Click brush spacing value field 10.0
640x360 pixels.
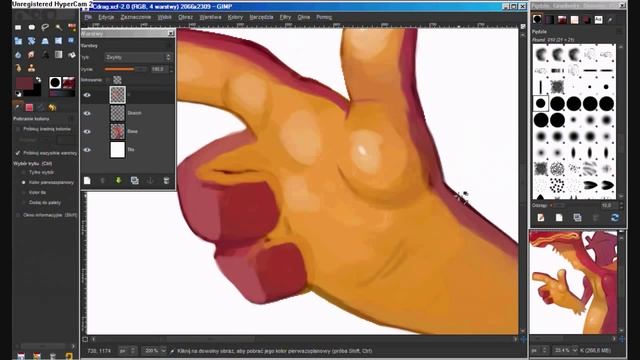tap(608, 205)
